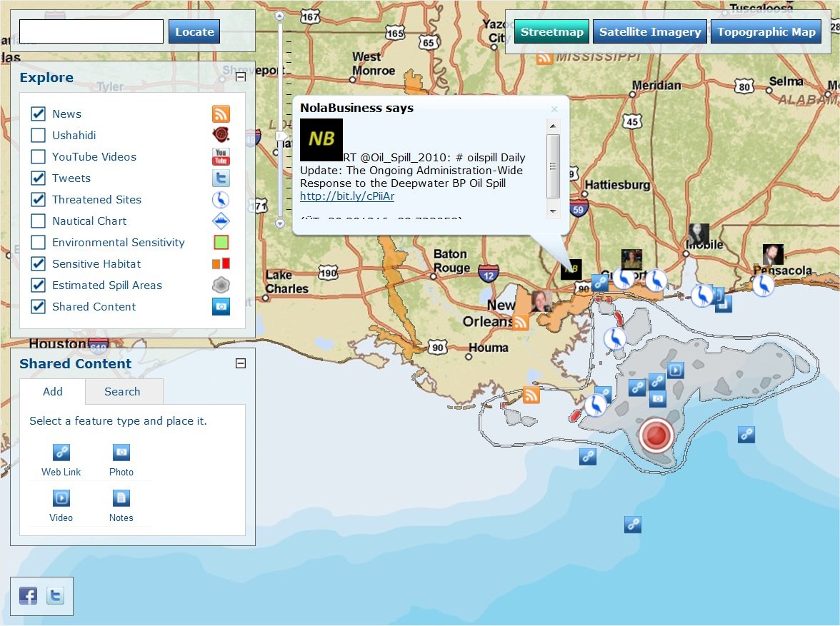The height and width of the screenshot is (626, 840).
Task: Uncheck the Tweets layer
Action: tap(38, 178)
